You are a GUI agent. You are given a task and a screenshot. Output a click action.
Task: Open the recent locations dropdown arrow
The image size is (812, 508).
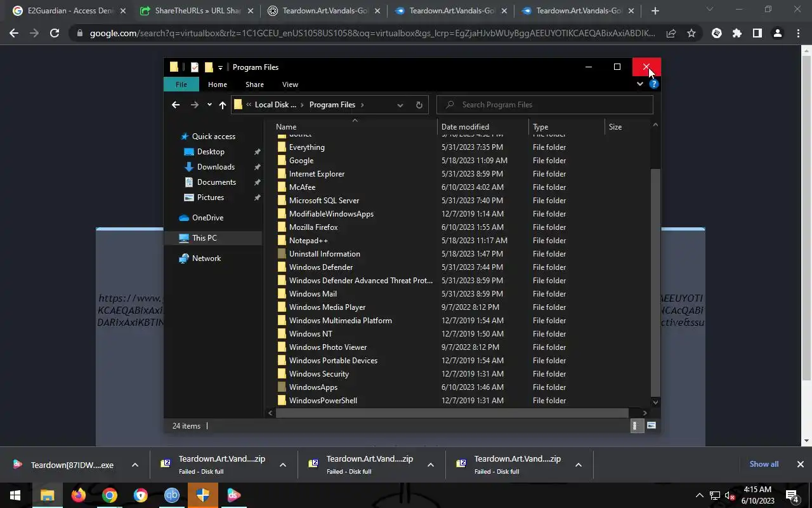(209, 105)
